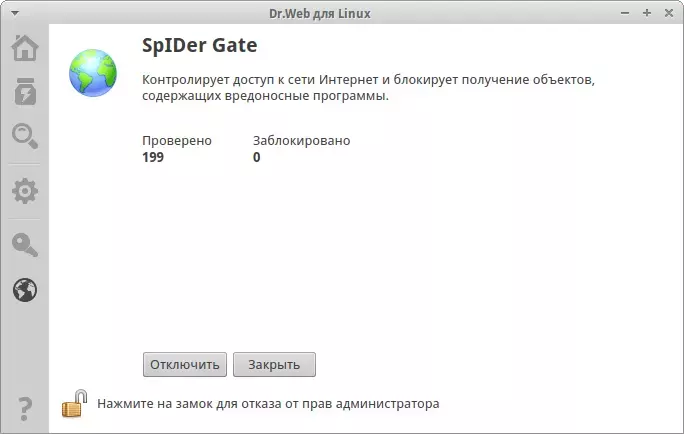Click the Заблокировано count 0
Screen dimensions: 684x434
pos(256,157)
